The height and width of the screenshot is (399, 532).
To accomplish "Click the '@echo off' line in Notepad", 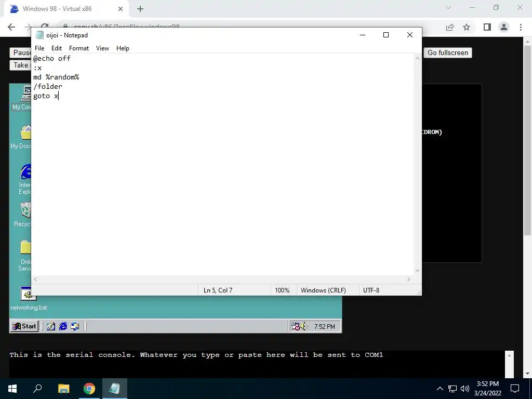I will tap(52, 58).
